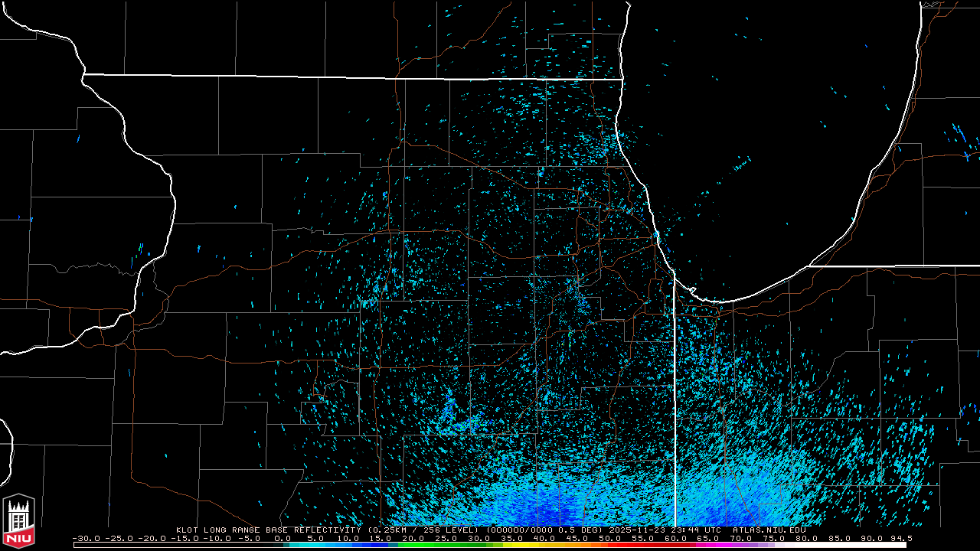
Task: Click the green echo spot near map center
Action: tap(570, 335)
